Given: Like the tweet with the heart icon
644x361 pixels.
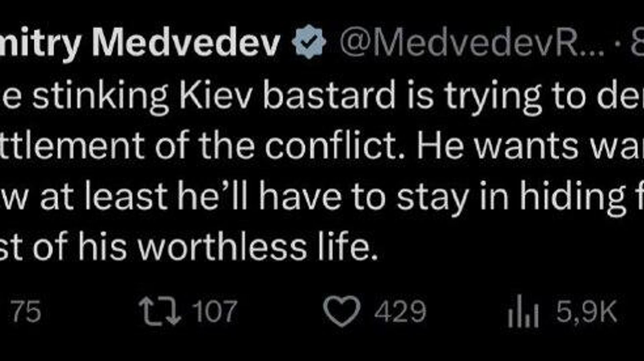Looking at the screenshot, I should tap(341, 311).
